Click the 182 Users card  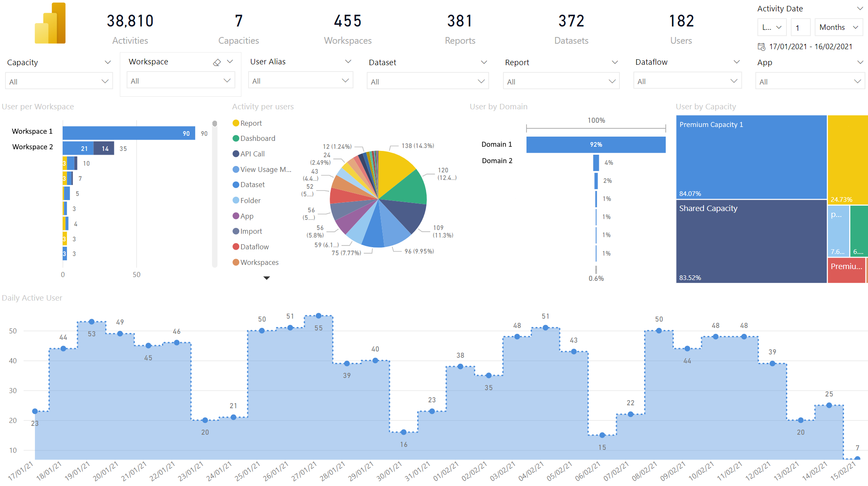point(681,29)
